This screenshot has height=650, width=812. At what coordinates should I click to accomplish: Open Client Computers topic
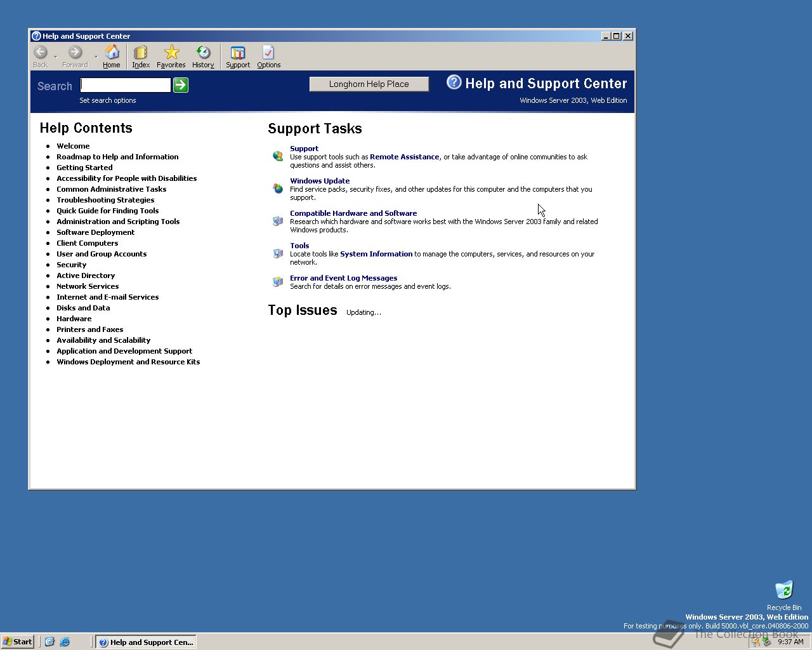[88, 243]
